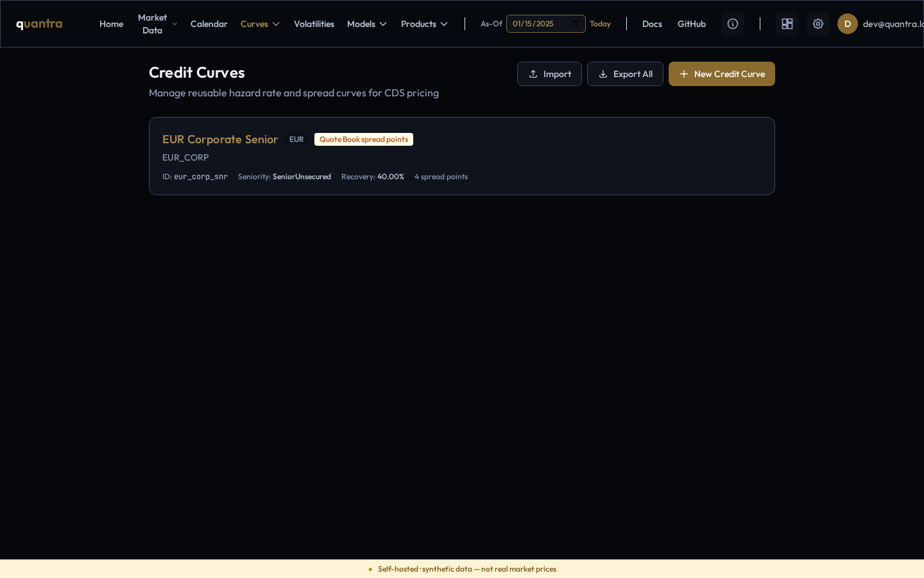Open the Docs link

[652, 24]
